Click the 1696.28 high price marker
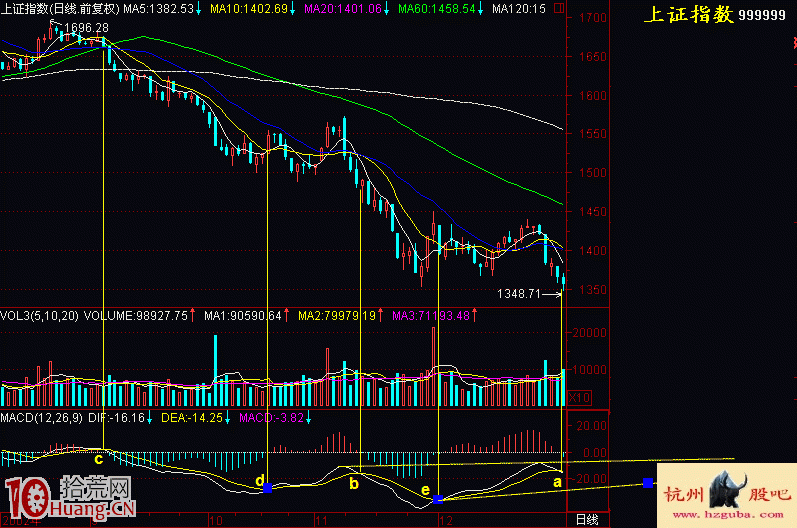Screen dimensions: 797x528 (84, 27)
